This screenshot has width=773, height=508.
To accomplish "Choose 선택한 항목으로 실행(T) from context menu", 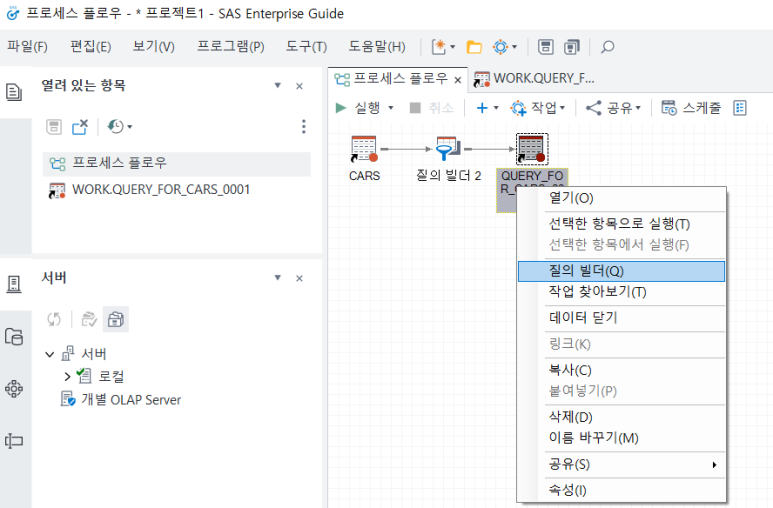I will 621,224.
